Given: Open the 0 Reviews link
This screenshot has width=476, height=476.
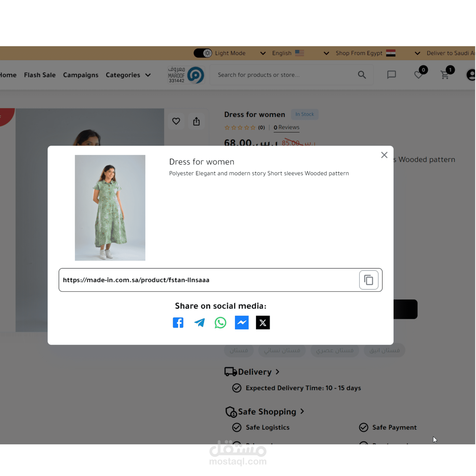Looking at the screenshot, I should (x=286, y=127).
